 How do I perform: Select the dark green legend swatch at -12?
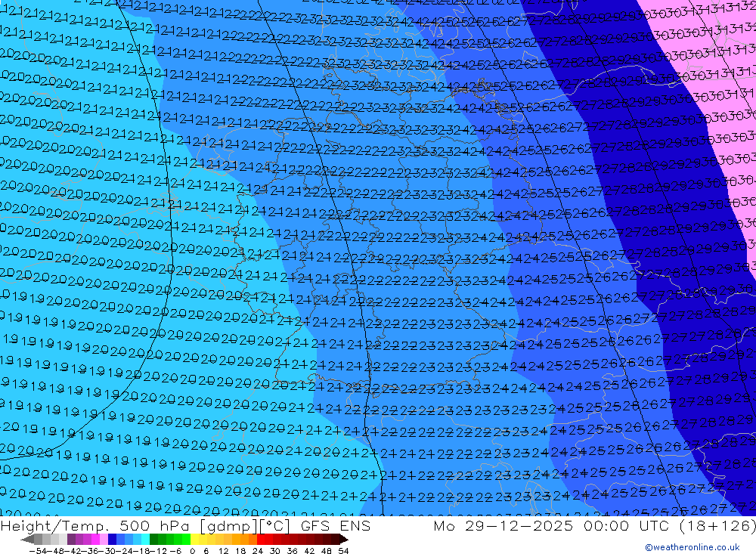[x=153, y=540]
